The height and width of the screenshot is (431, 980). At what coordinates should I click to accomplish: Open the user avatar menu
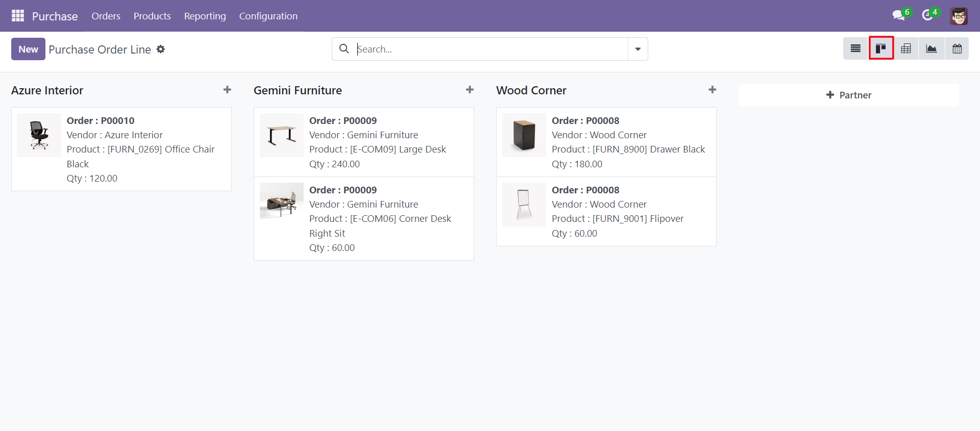click(x=959, y=16)
